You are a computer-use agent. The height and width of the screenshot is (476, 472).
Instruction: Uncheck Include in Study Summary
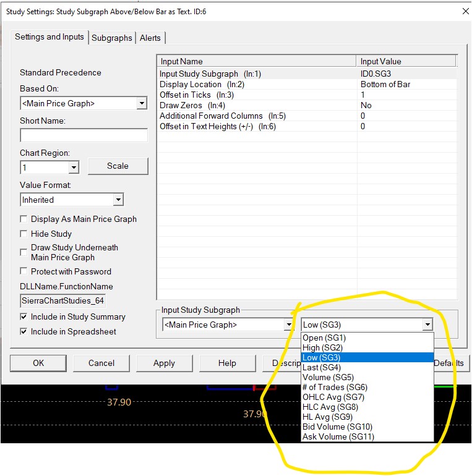coord(24,317)
